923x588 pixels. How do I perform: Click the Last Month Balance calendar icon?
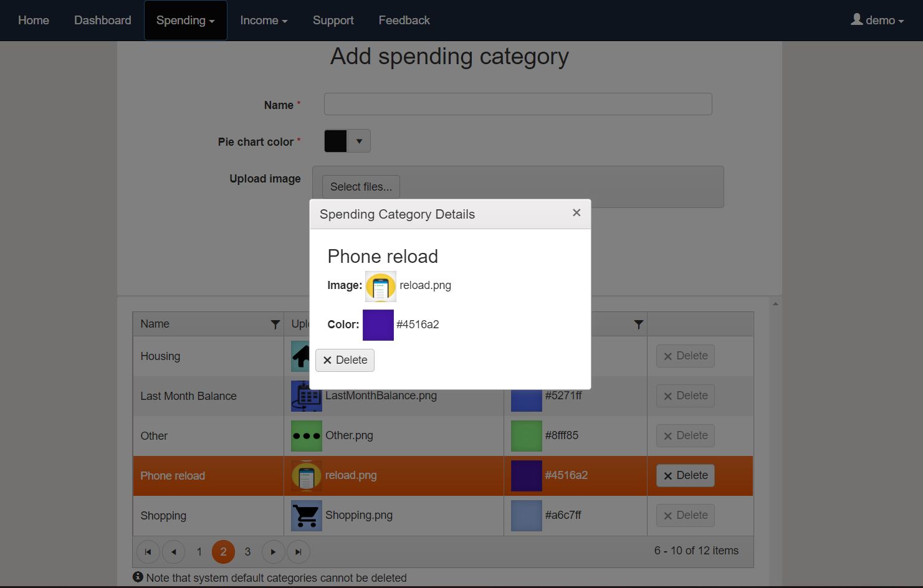point(307,397)
